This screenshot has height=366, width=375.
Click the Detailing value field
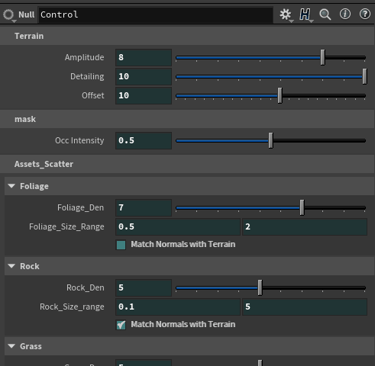pyautogui.click(x=144, y=76)
